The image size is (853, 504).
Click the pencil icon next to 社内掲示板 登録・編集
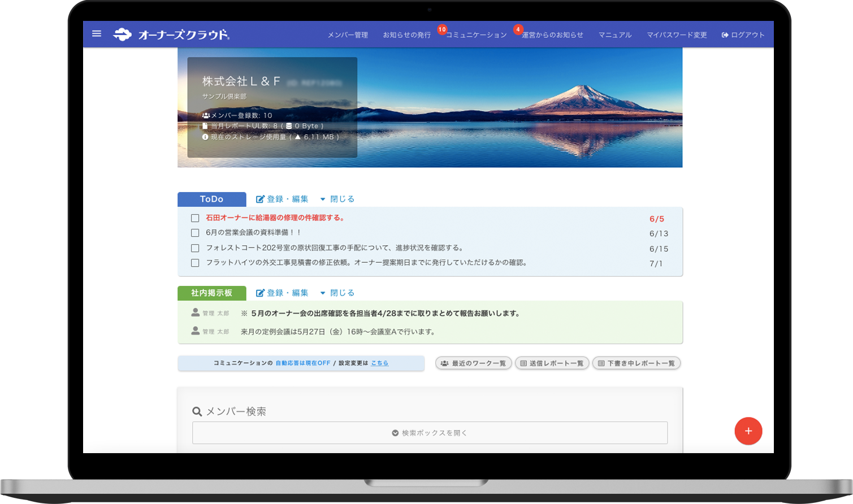[x=260, y=293]
